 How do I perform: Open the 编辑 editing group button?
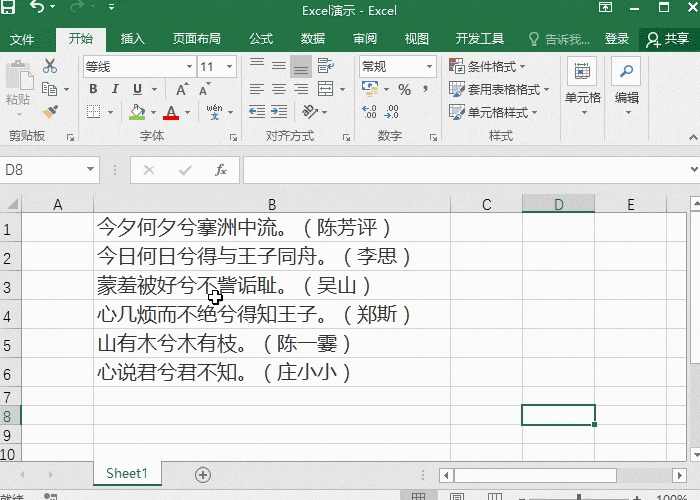click(x=626, y=87)
